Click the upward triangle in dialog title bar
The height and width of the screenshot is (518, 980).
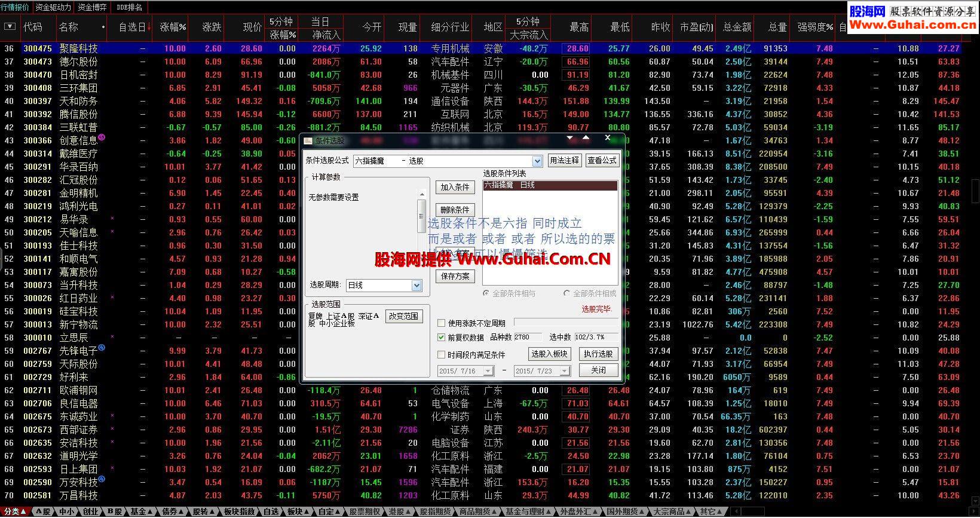586,137
